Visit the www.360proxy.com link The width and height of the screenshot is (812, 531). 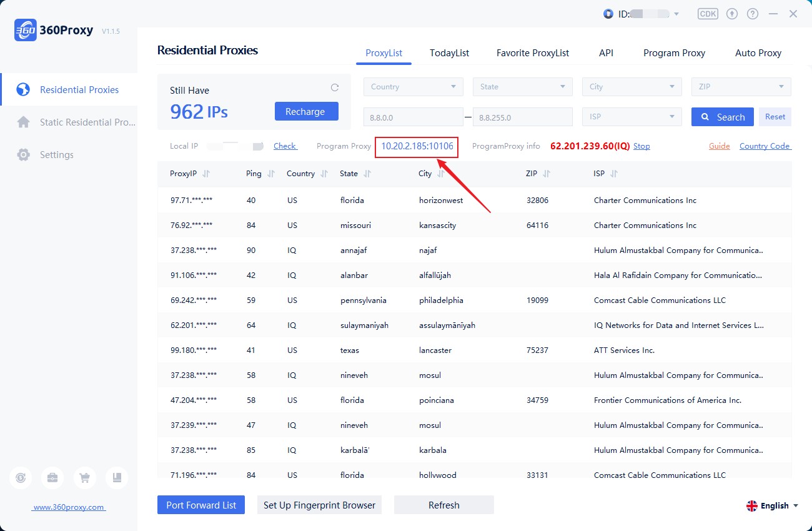click(x=69, y=507)
